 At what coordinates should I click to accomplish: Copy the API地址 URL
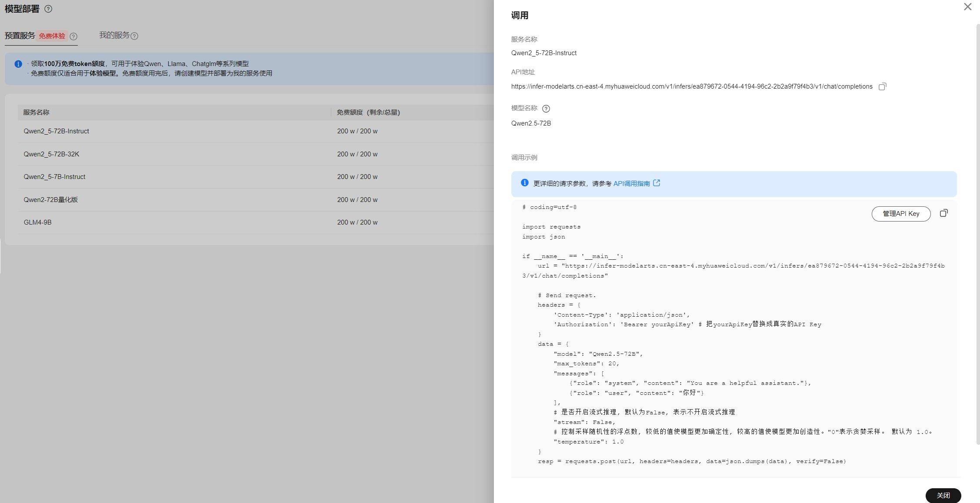(882, 86)
